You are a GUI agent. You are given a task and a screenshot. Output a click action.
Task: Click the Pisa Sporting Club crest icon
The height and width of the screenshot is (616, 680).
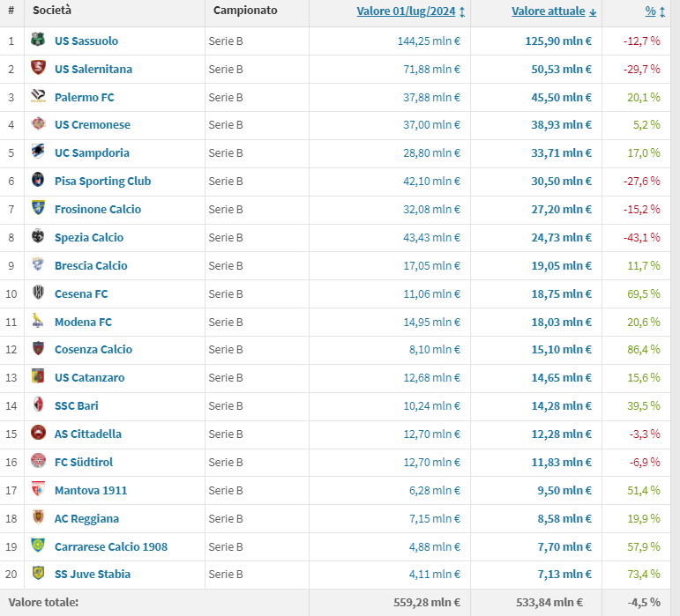click(38, 181)
